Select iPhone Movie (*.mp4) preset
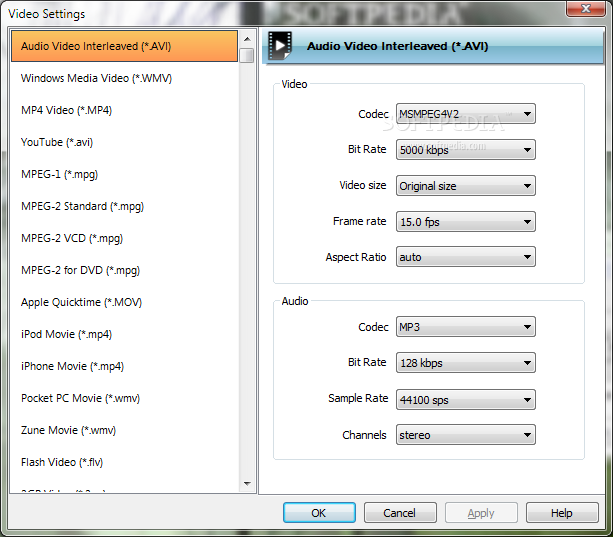This screenshot has width=613, height=537. [x=124, y=366]
